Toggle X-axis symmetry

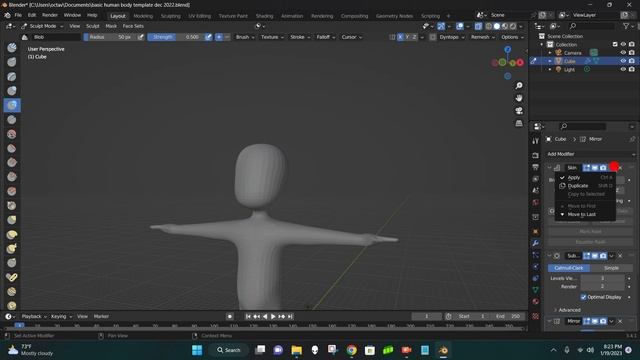(x=400, y=37)
